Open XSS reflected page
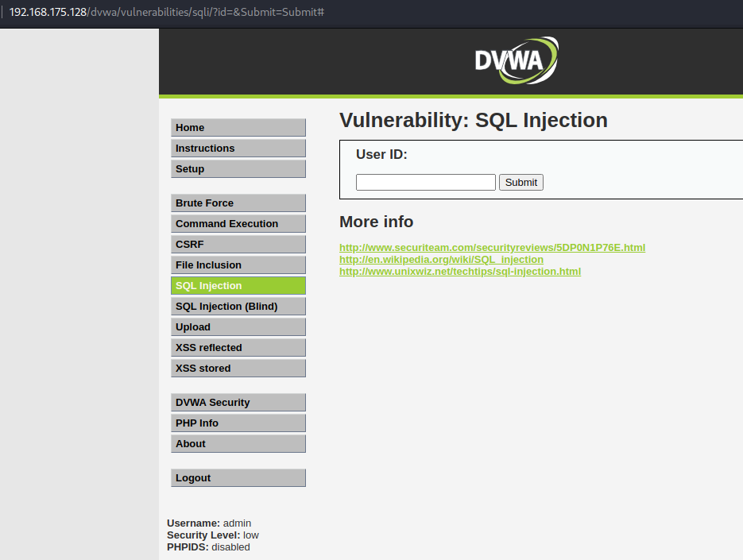 tap(238, 348)
